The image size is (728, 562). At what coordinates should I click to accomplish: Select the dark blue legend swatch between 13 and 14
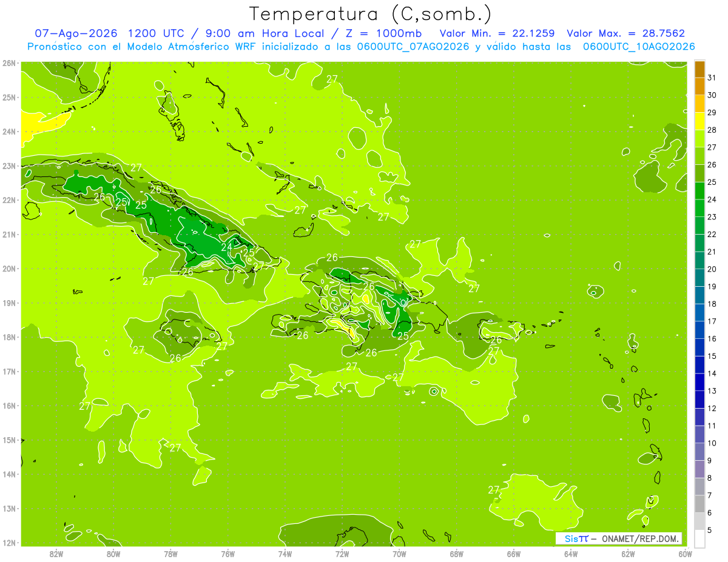(x=699, y=382)
